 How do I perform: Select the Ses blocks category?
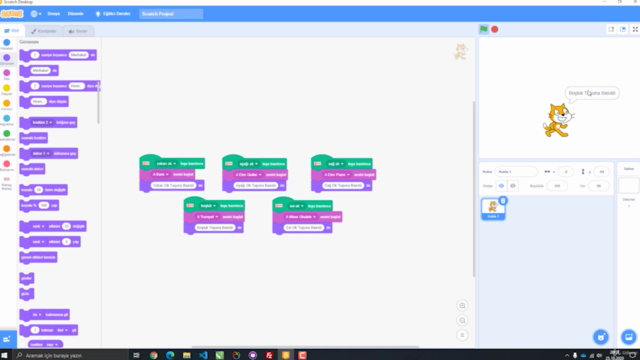(7, 75)
